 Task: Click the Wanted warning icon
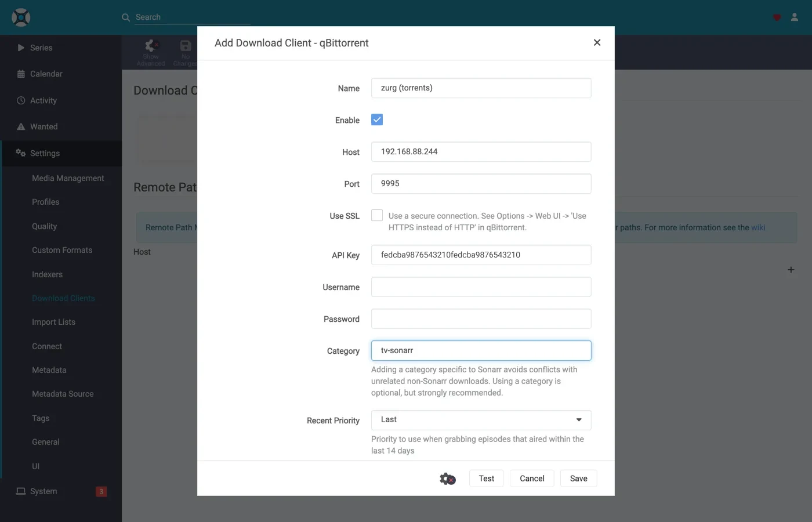point(21,126)
